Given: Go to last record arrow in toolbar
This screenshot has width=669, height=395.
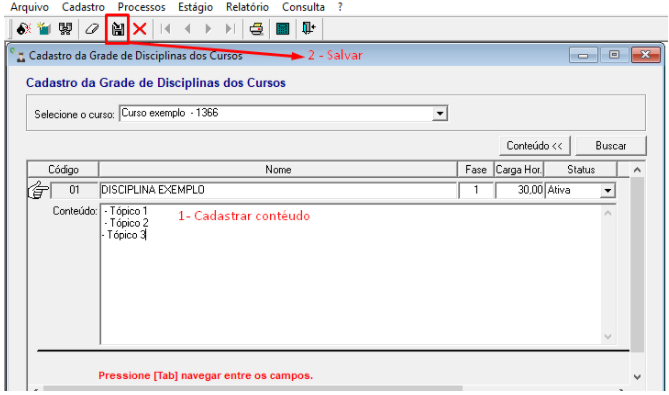Looking at the screenshot, I should coord(230,29).
